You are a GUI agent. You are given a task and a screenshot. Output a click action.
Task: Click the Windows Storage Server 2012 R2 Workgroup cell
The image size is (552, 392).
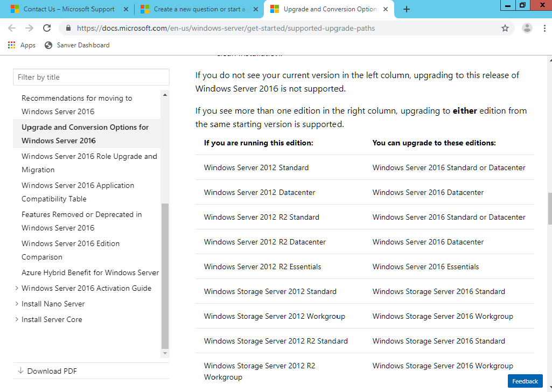260,371
